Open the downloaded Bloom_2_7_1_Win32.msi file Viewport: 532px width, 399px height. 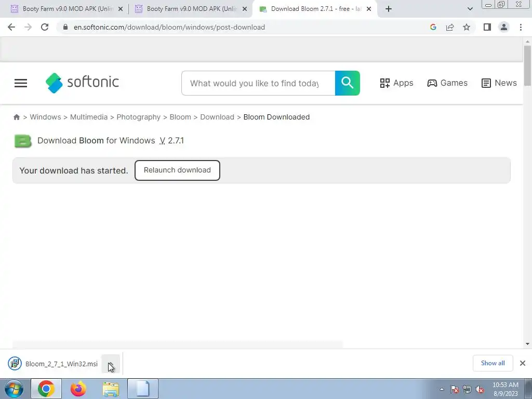[54, 364]
